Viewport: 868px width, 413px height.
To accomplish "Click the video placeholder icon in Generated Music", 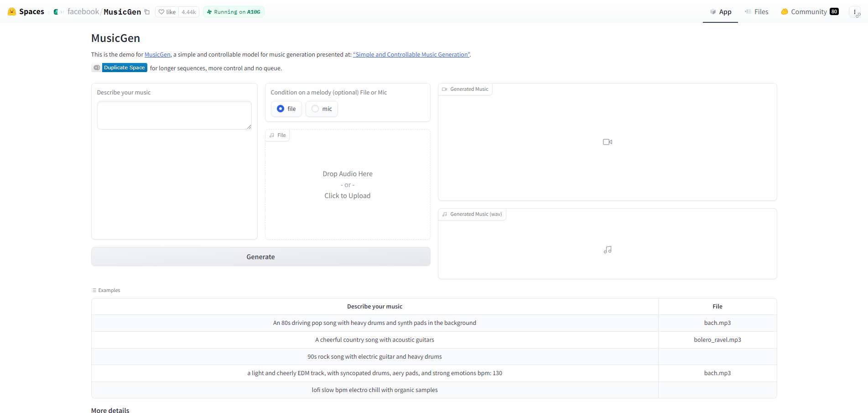I will (x=607, y=142).
